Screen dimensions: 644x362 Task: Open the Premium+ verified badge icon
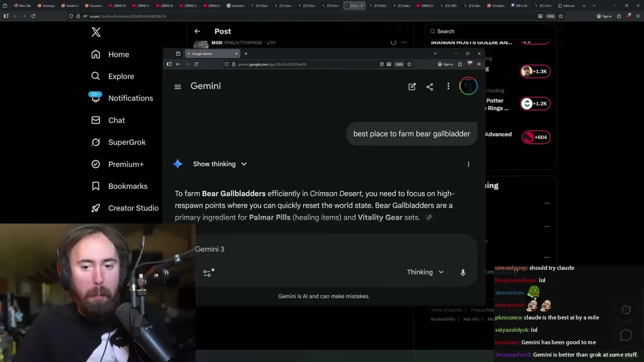coord(96,164)
